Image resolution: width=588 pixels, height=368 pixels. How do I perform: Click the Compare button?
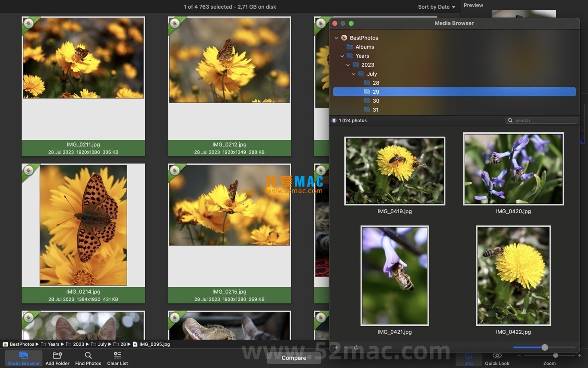pos(293,358)
